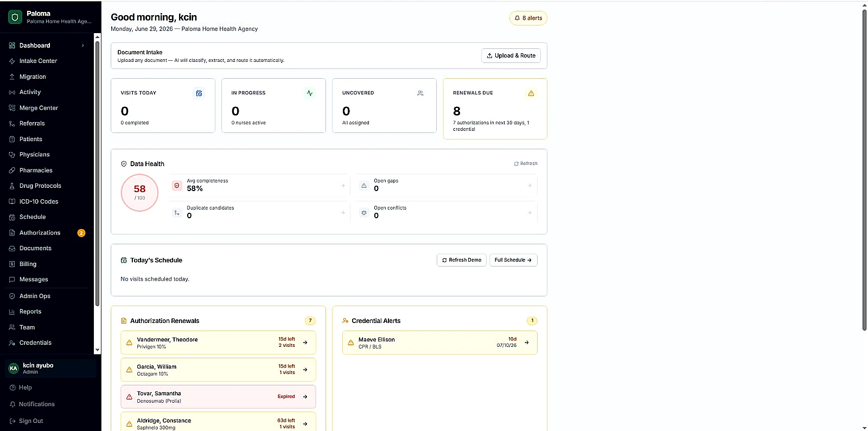Click the Renewals Due warning icon
This screenshot has height=431, width=868.
(x=531, y=93)
